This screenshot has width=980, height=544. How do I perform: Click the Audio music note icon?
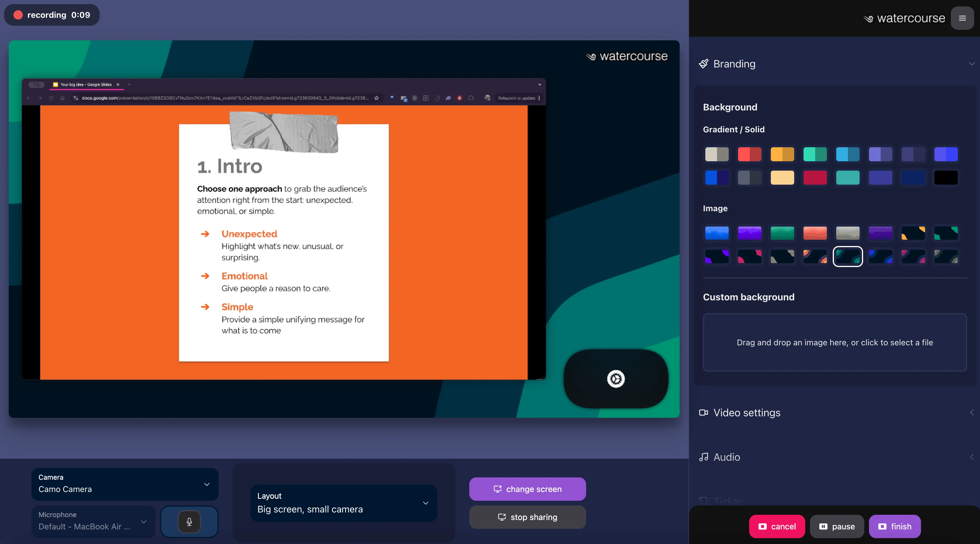pos(703,457)
